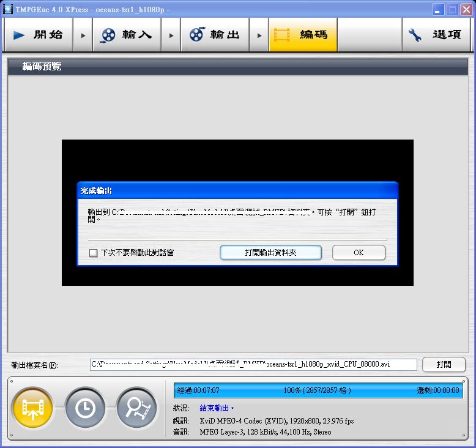The image size is (476, 448).
Task: Click the 打開輸出資料夾 button
Action: click(270, 252)
